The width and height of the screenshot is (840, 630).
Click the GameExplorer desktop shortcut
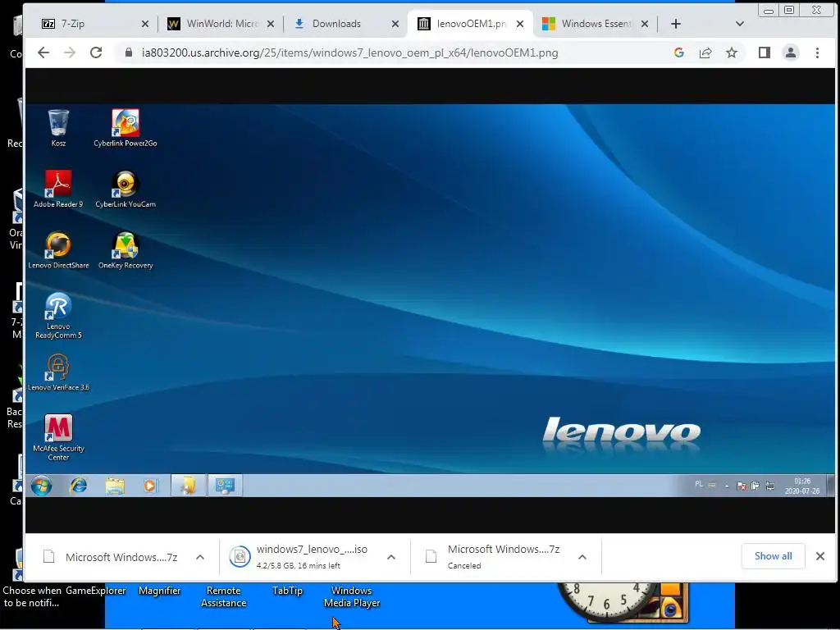[x=96, y=591]
